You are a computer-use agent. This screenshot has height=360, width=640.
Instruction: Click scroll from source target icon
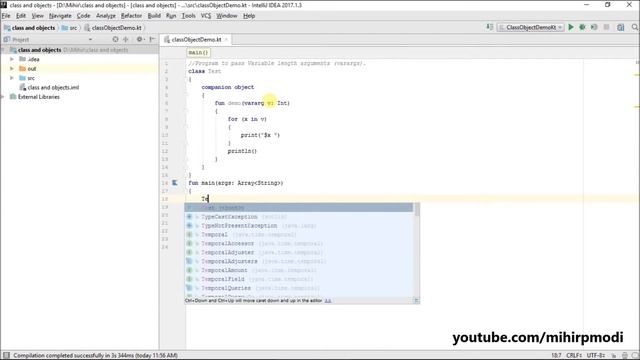pos(116,40)
